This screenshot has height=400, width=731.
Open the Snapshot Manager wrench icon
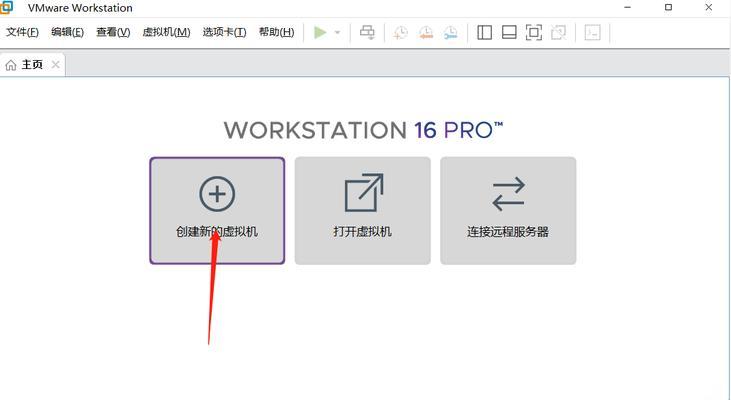(x=451, y=32)
